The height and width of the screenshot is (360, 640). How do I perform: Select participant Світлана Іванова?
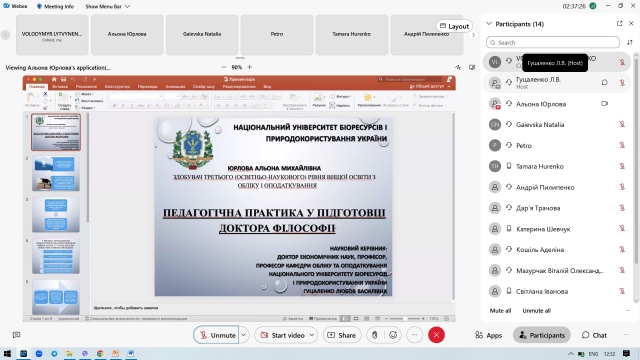coord(557,291)
